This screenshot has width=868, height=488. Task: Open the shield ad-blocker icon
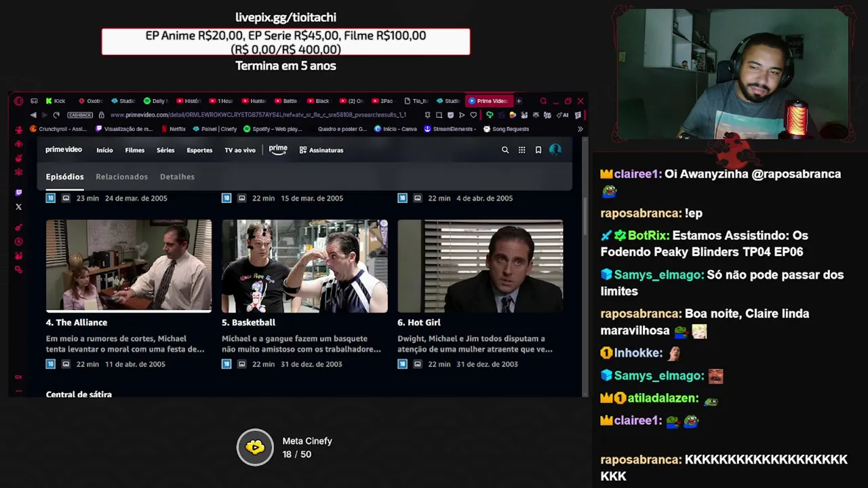[x=450, y=115]
